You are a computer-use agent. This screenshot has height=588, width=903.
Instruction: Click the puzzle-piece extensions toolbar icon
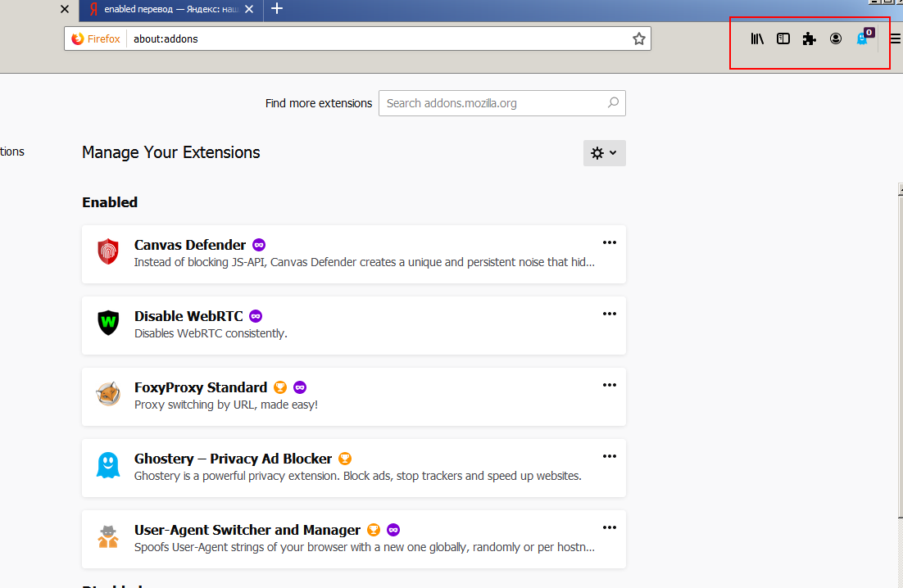(x=809, y=38)
